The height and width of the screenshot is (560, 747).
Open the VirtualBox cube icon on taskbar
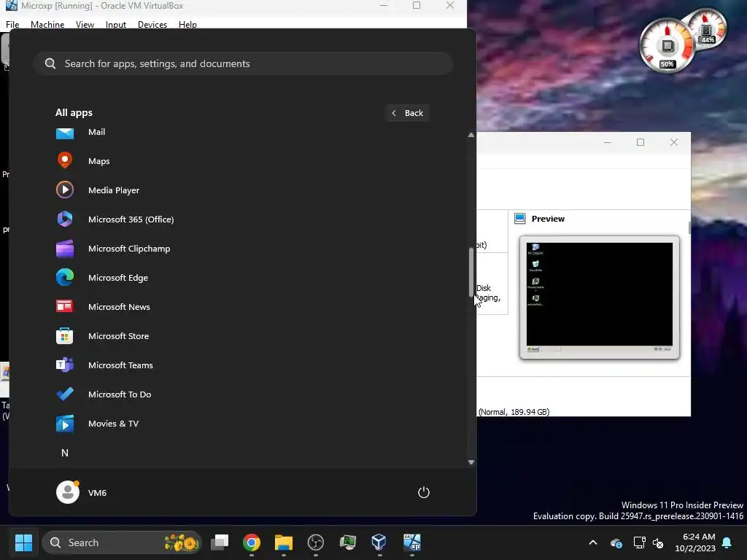tap(379, 542)
